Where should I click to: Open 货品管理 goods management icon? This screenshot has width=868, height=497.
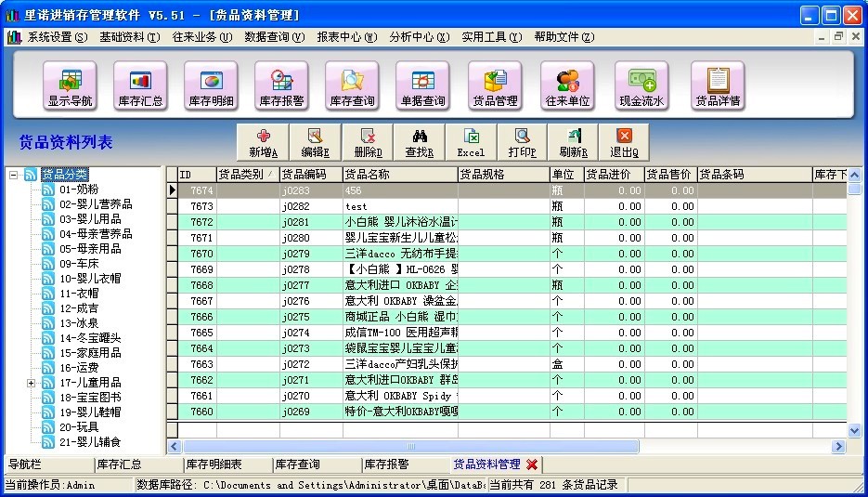pos(495,86)
